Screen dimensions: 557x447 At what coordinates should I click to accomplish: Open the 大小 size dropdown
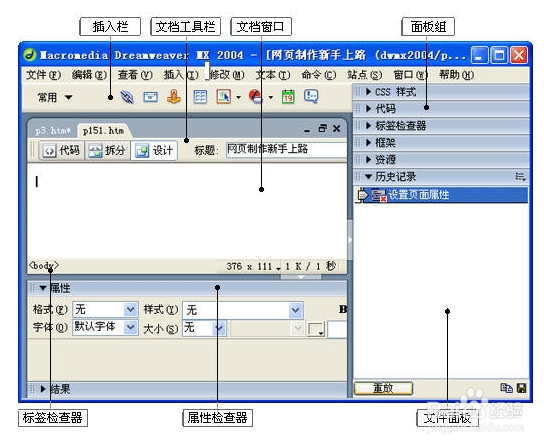tap(219, 328)
